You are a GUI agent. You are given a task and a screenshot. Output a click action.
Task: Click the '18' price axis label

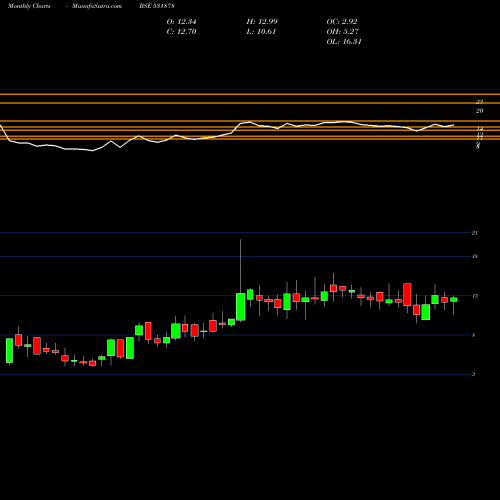pos(475,256)
